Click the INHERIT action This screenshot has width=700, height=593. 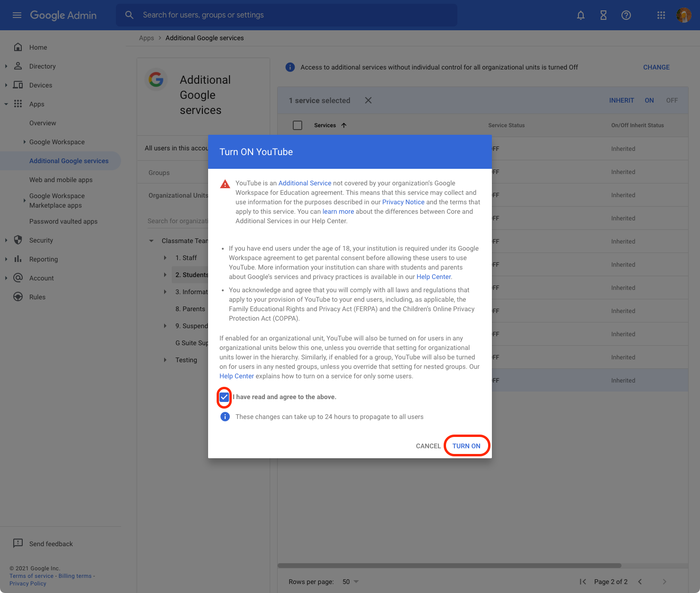click(621, 100)
